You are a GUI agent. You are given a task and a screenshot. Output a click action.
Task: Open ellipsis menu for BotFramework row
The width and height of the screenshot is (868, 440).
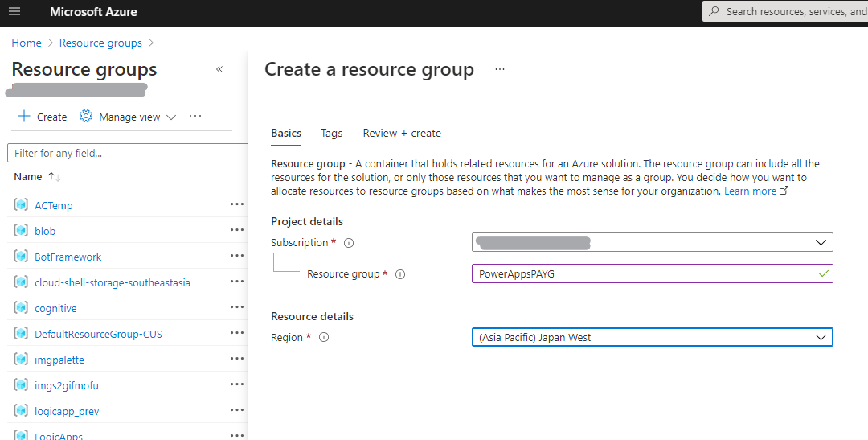coord(237,256)
